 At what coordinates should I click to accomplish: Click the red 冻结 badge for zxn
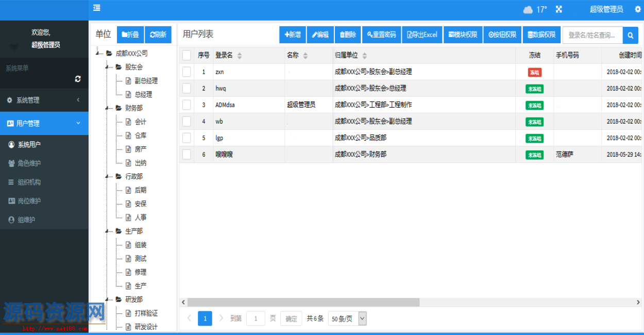click(x=535, y=73)
